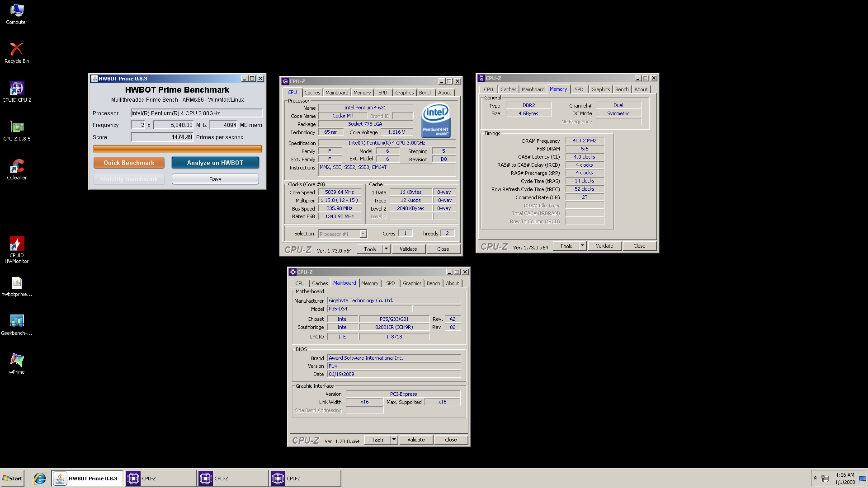
Task: Open SPD tab in Memory window
Action: click(x=579, y=89)
